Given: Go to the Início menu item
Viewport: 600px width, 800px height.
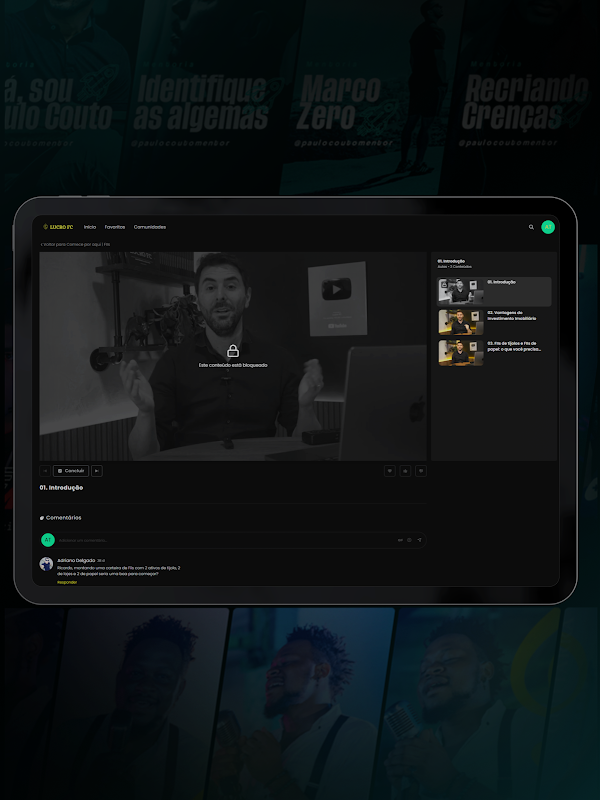Looking at the screenshot, I should click(x=90, y=227).
